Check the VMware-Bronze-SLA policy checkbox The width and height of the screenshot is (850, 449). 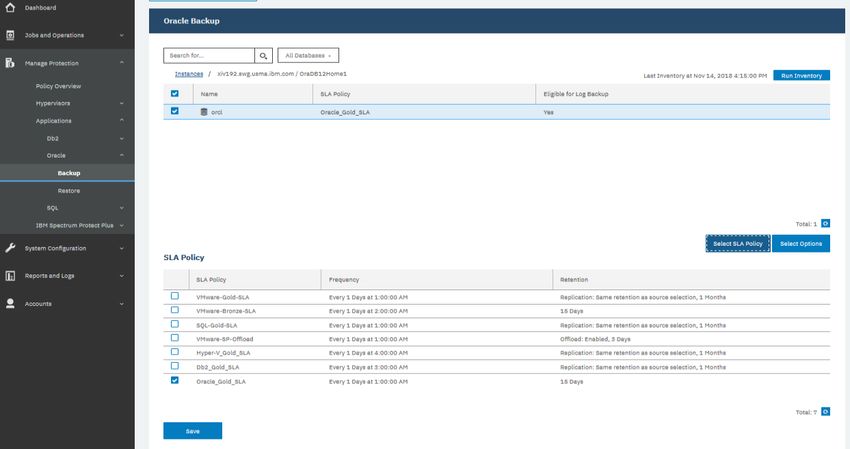click(x=175, y=310)
